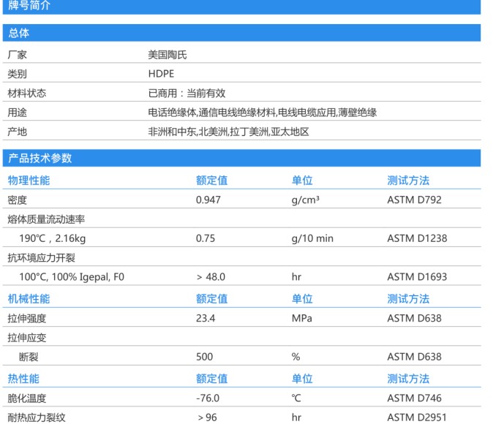Image resolution: width=504 pixels, height=424 pixels.
Task: Click the ASTM D746 test method
Action: (414, 398)
